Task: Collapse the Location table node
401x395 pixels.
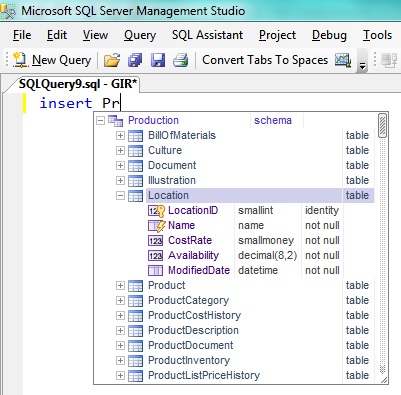Action: click(120, 195)
